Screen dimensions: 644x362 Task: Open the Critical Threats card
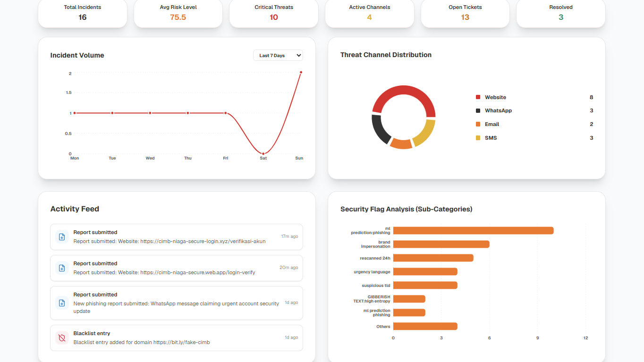click(x=274, y=13)
